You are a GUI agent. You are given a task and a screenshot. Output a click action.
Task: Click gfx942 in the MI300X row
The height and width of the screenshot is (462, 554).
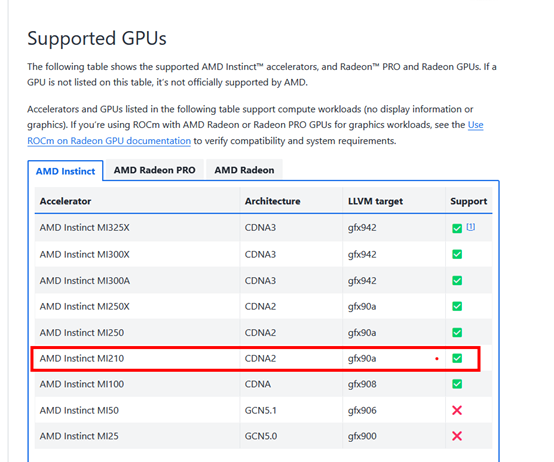[x=362, y=255]
